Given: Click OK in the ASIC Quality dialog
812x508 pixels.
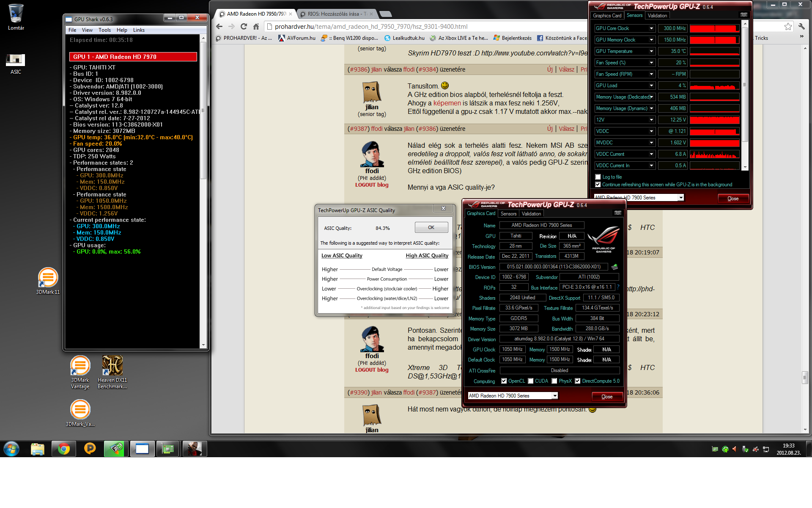Looking at the screenshot, I should click(x=431, y=227).
